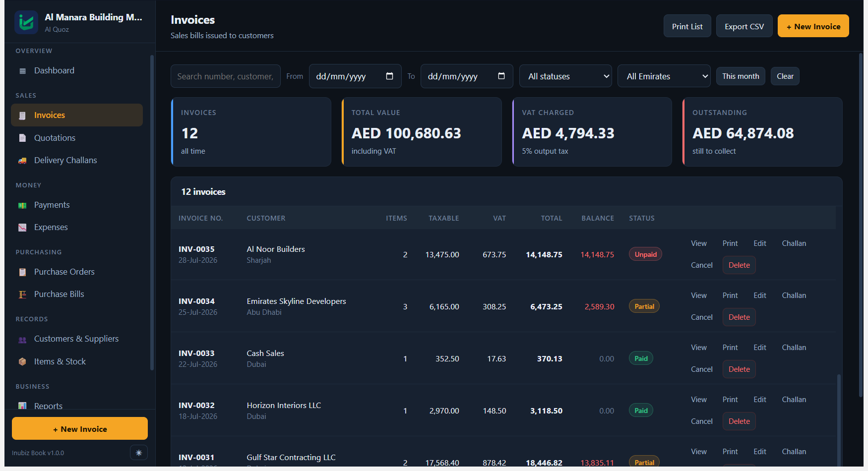This screenshot has height=471, width=868.
Task: Edit invoice INV-0032
Action: click(760, 400)
